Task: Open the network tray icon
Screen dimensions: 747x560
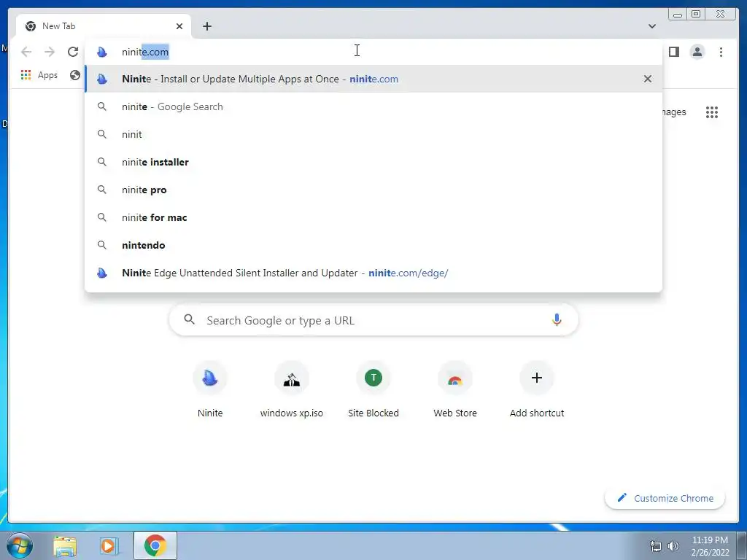Action: point(656,546)
